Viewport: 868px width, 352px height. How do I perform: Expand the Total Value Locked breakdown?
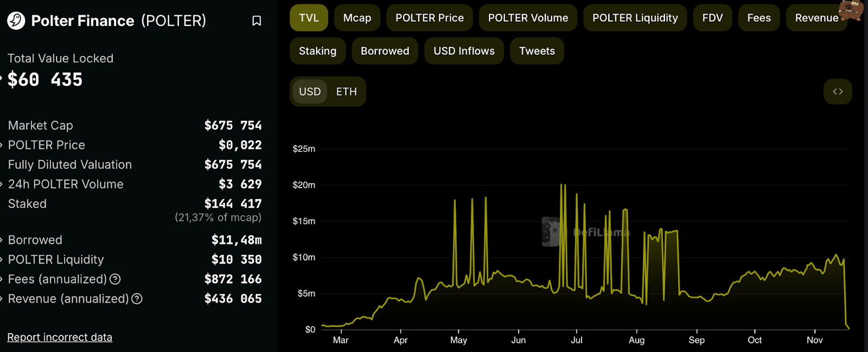(2, 78)
